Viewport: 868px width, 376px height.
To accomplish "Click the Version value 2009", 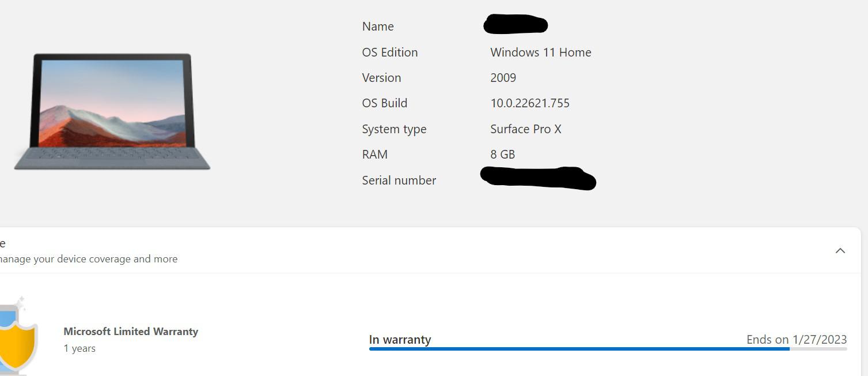I will (x=503, y=78).
